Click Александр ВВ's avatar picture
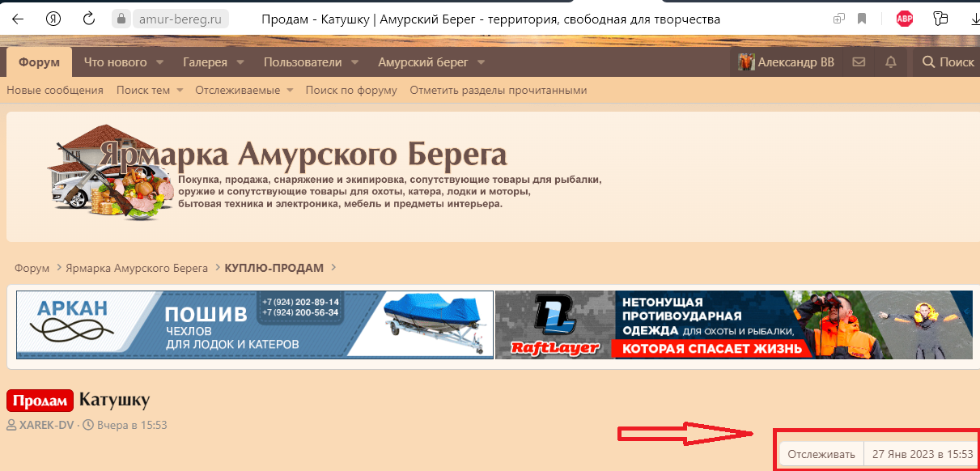Viewport: 980px width, 471px height. (746, 62)
